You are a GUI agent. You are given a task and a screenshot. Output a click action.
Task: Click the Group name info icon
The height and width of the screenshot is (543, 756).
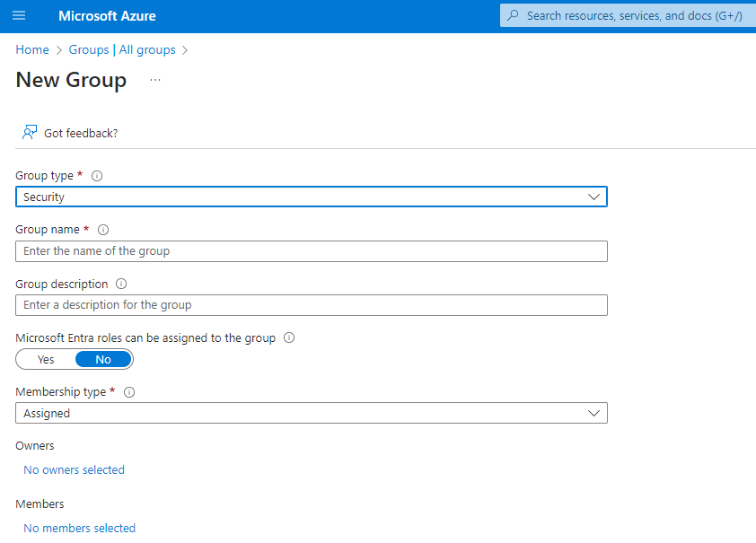(103, 230)
